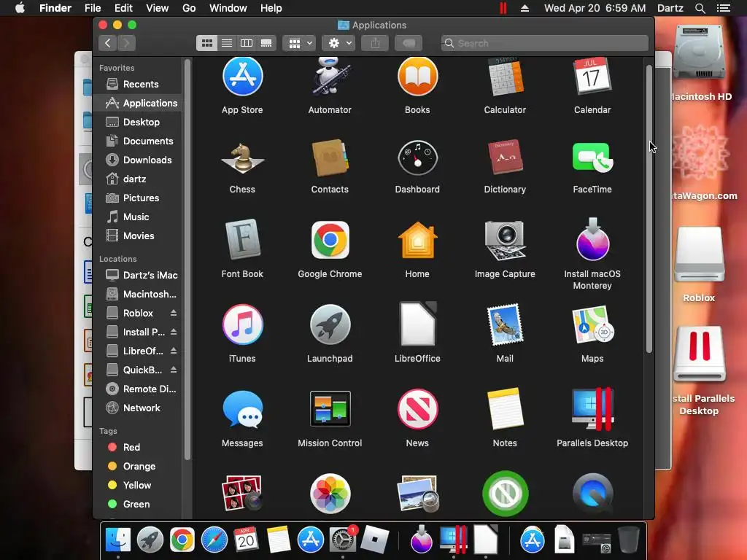Select the Orange tag in sidebar
The height and width of the screenshot is (560, 747).
coord(138,466)
